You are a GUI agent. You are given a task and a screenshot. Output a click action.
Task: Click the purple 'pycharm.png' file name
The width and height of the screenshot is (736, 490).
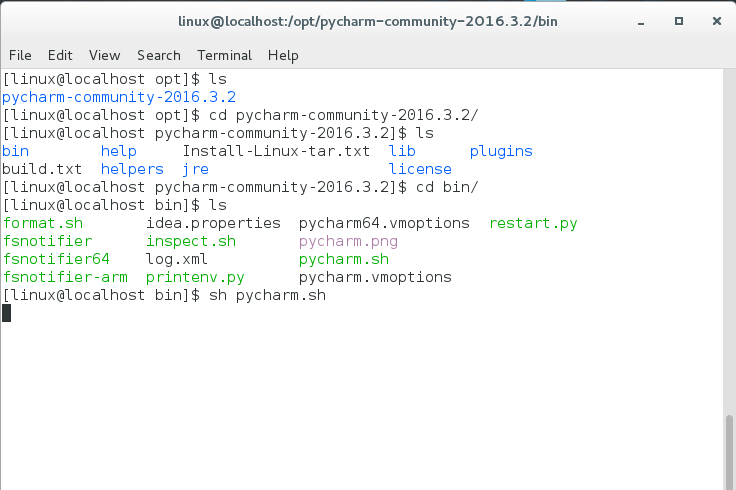point(348,241)
